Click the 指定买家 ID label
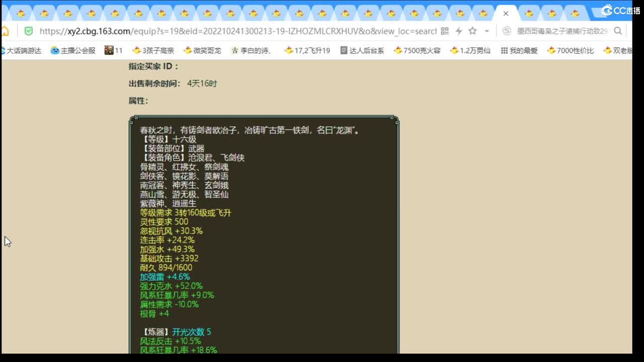This screenshot has height=362, width=644. pos(153,66)
